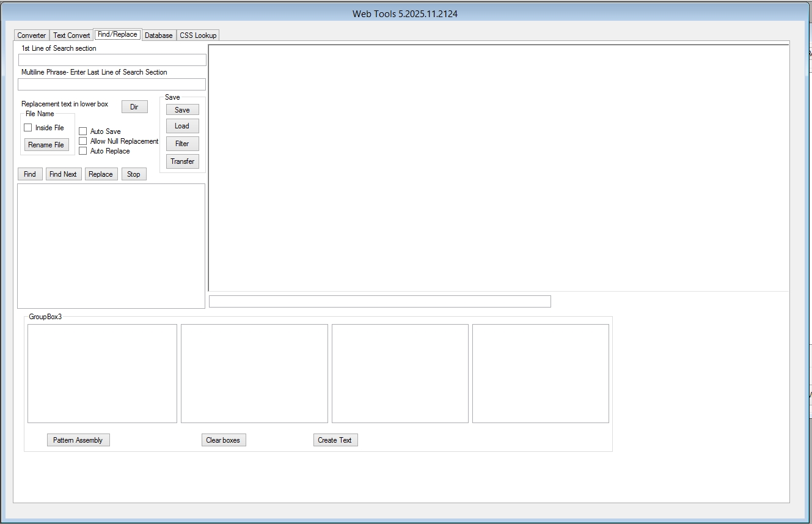Click Save in the Save group
This screenshot has width=812, height=524.
(182, 110)
